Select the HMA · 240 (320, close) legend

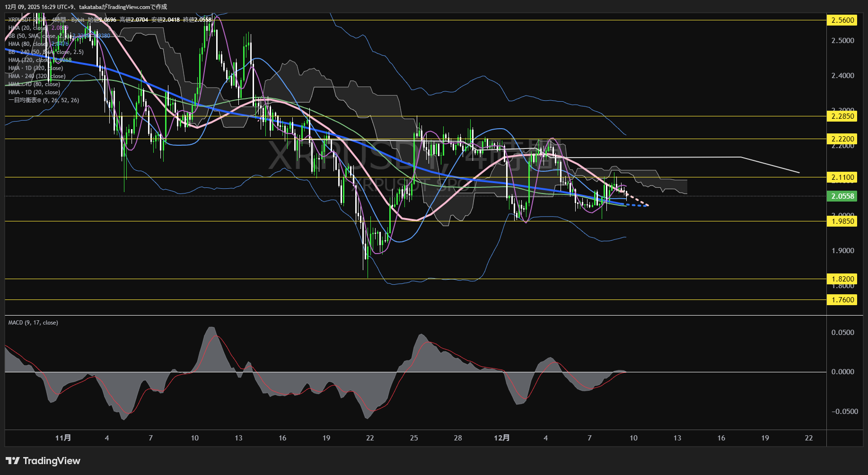tap(37, 76)
